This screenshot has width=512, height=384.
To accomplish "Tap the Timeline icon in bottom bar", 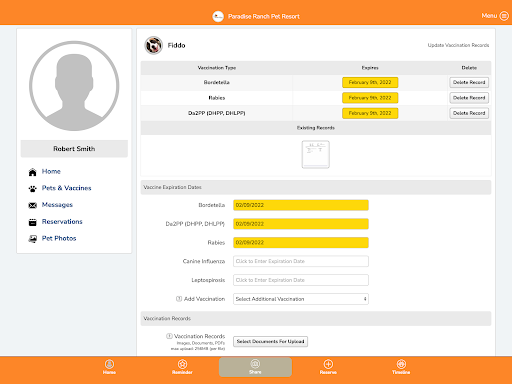I will pyautogui.click(x=401, y=364).
